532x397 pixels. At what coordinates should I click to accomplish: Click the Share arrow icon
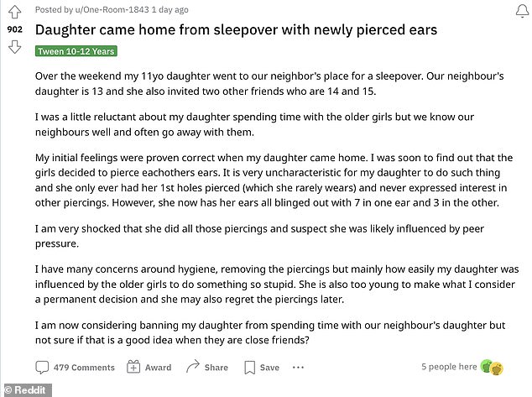(193, 367)
